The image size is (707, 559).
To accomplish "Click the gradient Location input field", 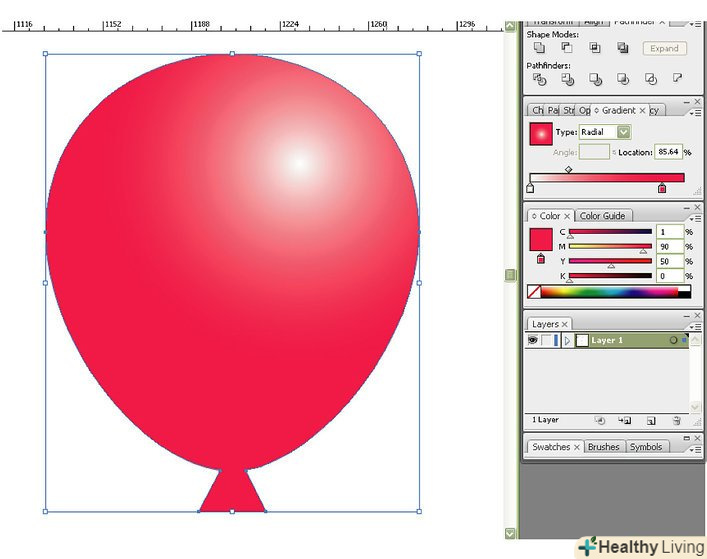I will (667, 152).
